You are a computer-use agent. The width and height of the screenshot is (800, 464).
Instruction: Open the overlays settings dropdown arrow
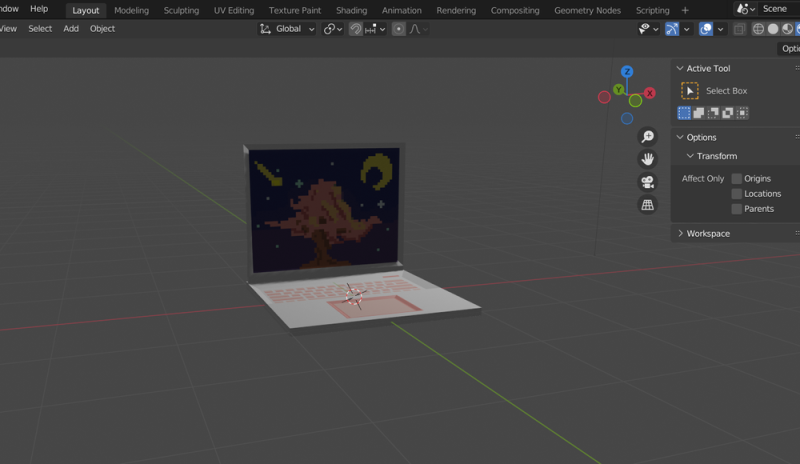coord(720,29)
